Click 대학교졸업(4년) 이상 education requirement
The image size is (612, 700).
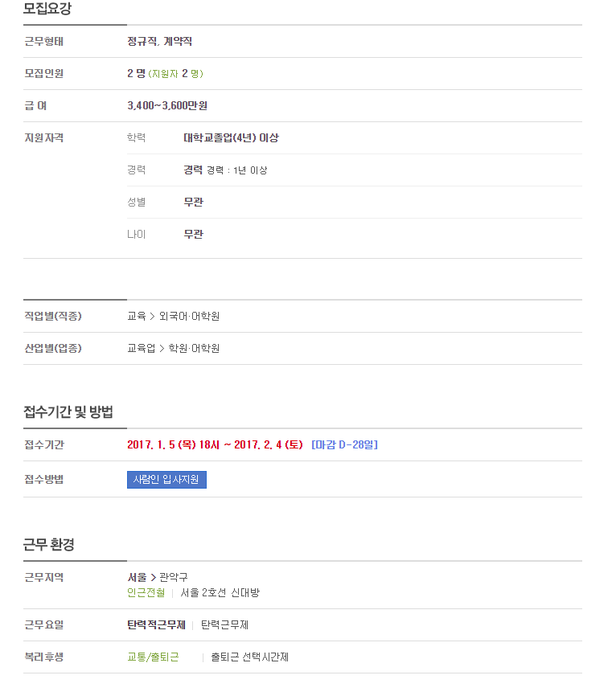231,138
